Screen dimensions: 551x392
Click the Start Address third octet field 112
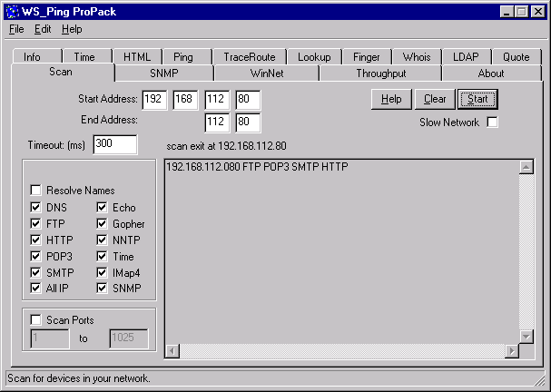click(x=217, y=100)
